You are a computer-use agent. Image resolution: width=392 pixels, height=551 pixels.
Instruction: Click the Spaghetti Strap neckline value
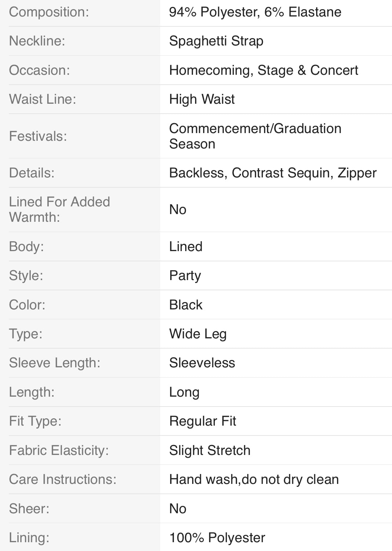216,41
